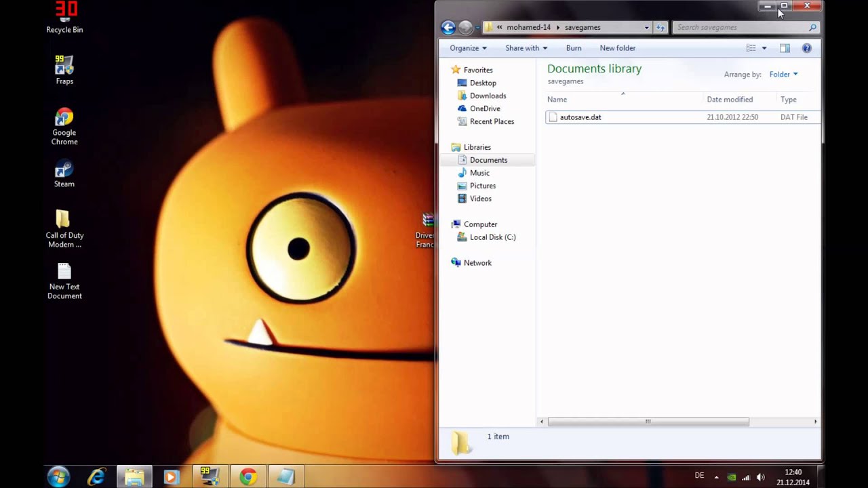Show hidden tray icons arrow
Screen dimensions: 868x488
point(716,477)
